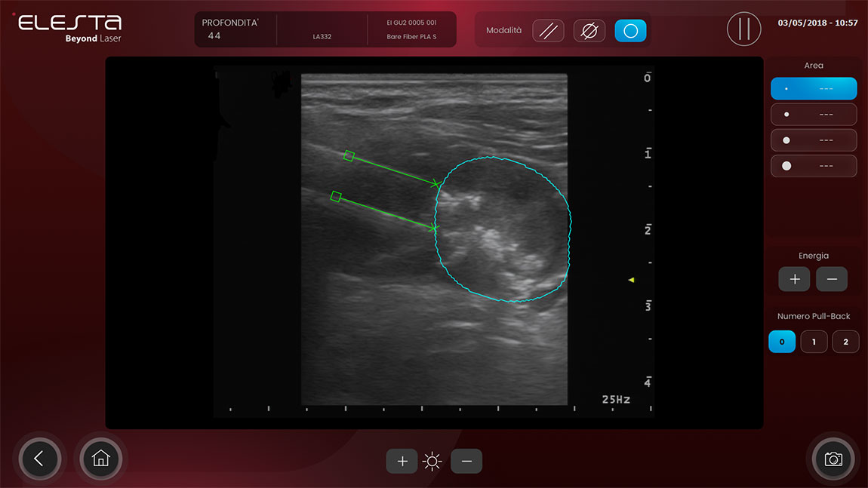The height and width of the screenshot is (488, 868).
Task: Click the upper needle tip cross marker
Action: (x=436, y=183)
